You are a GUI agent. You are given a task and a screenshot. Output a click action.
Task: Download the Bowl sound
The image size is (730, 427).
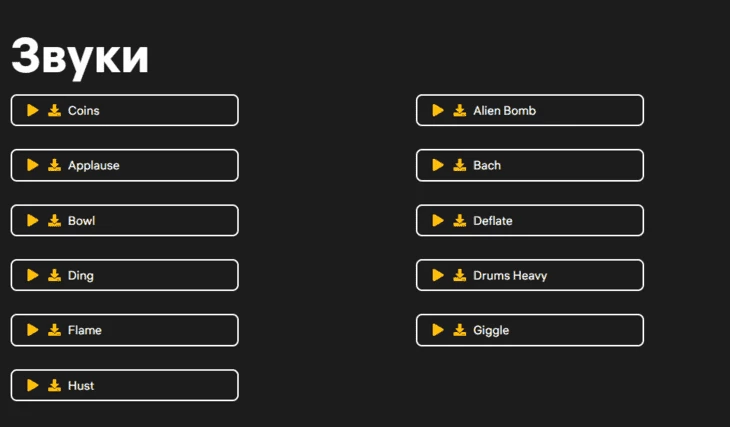click(54, 220)
